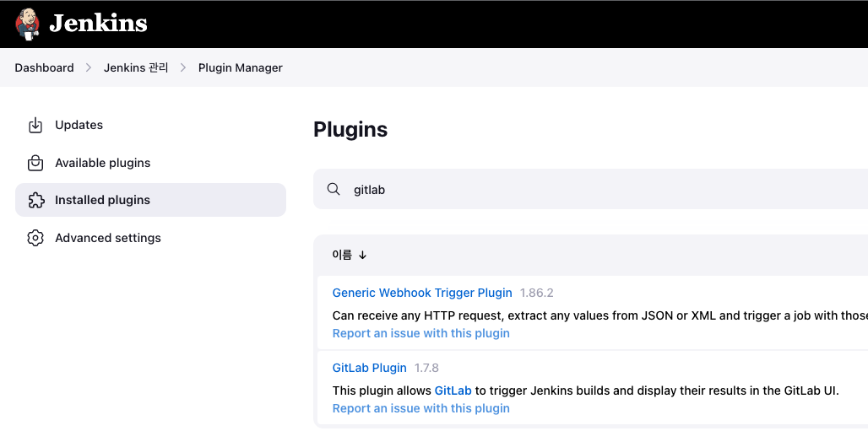Go to Available plugins page

tap(102, 163)
